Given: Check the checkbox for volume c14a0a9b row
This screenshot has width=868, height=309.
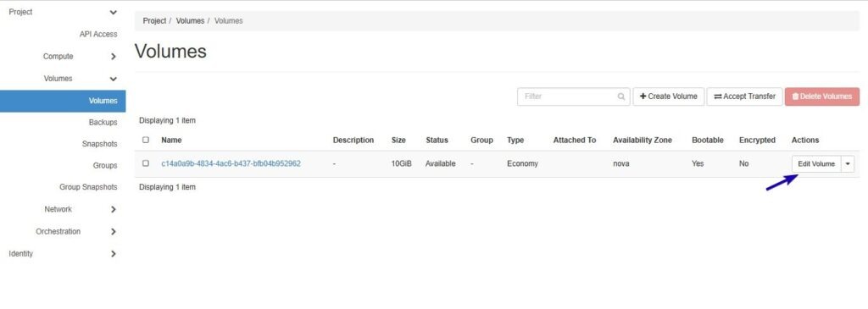Looking at the screenshot, I should (146, 163).
